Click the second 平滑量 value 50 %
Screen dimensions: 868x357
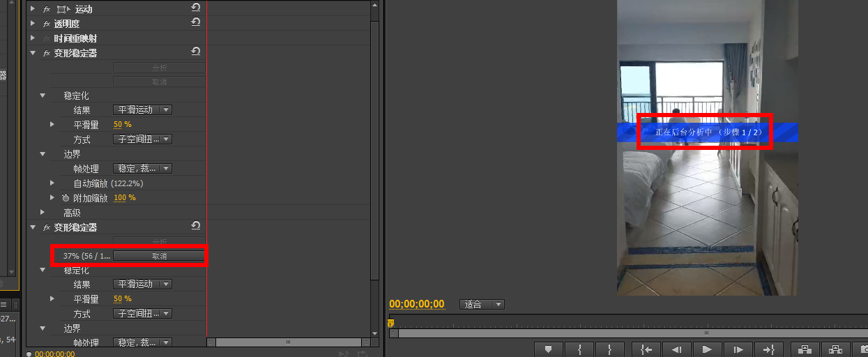[x=123, y=299]
